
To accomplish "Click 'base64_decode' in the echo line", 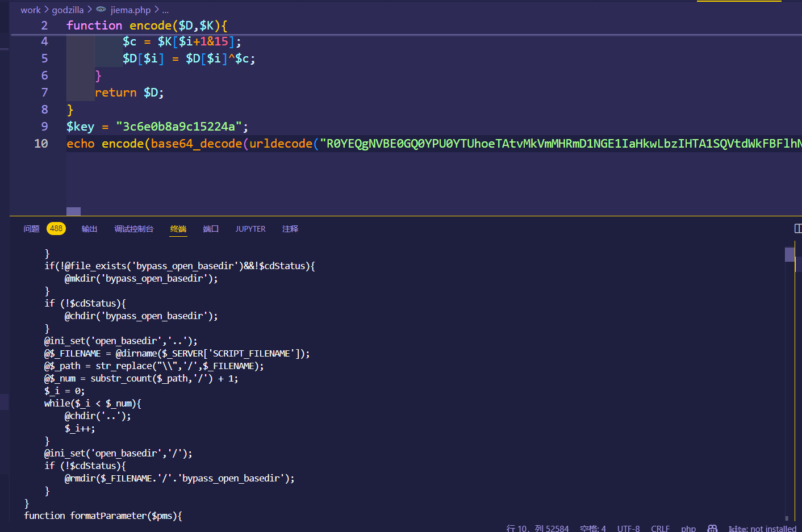I will pos(197,144).
